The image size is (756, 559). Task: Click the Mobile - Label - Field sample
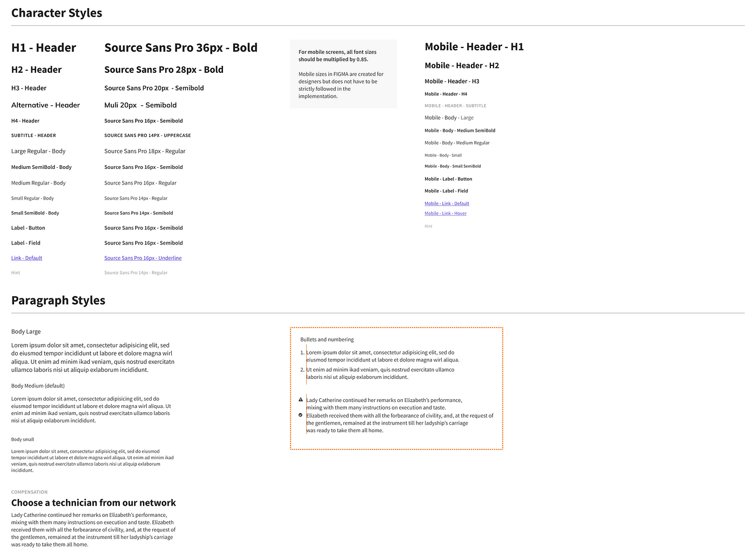(446, 191)
